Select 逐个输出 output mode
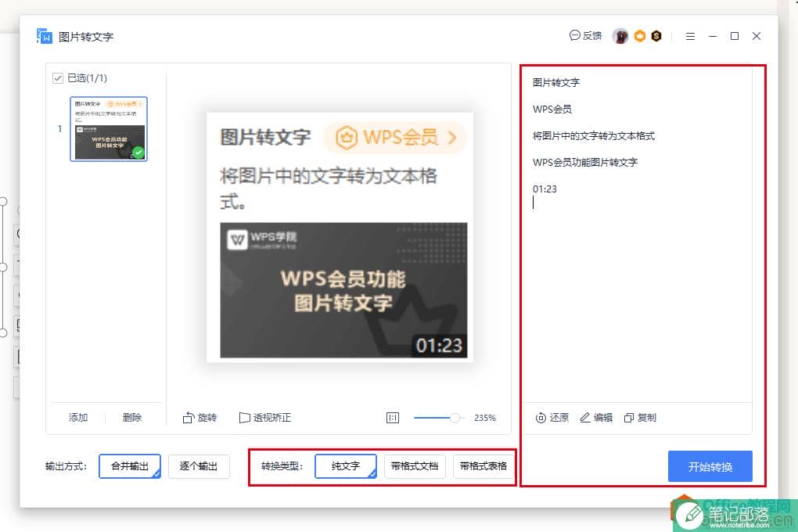Image resolution: width=798 pixels, height=532 pixels. coord(199,466)
